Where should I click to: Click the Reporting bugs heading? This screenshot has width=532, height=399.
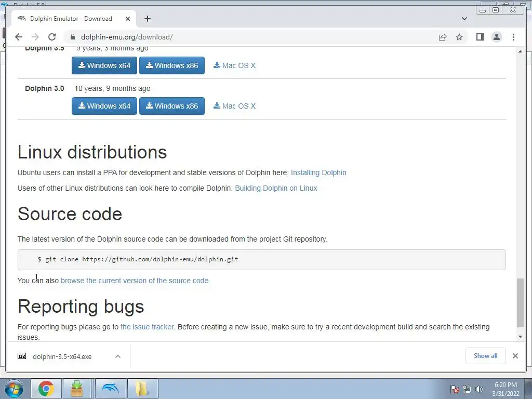pos(81,307)
